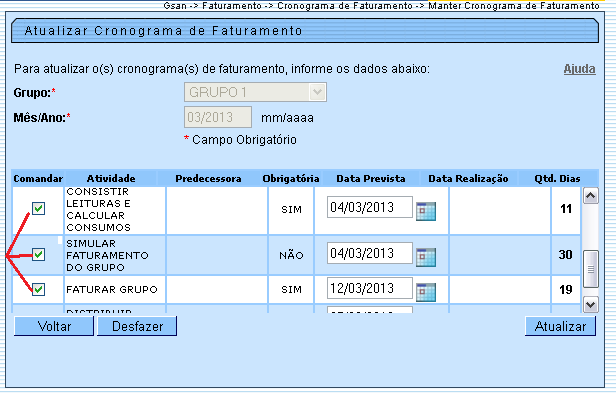
Task: Open the Ajuda help link
Action: click(579, 69)
